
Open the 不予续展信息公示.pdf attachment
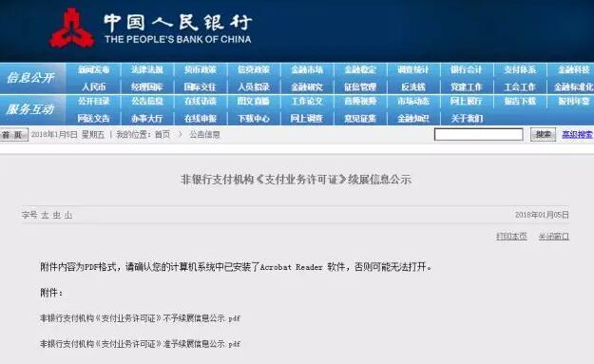click(x=140, y=318)
